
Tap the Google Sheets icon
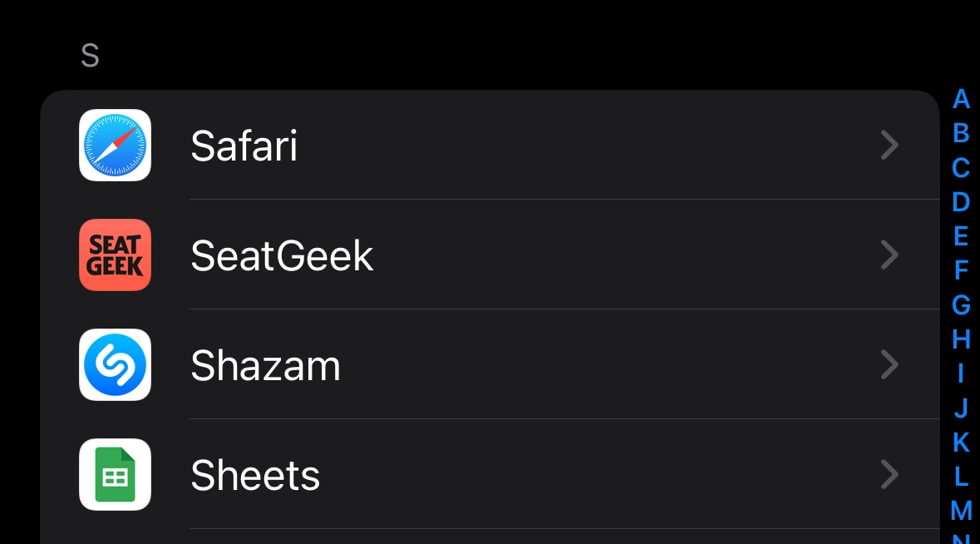click(x=115, y=475)
